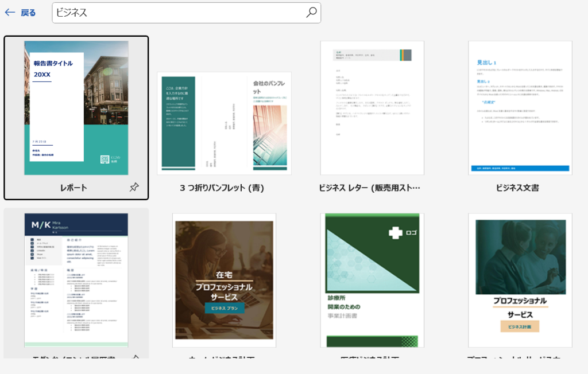Click the ビジネス レター (販売用スト… caption

(370, 188)
